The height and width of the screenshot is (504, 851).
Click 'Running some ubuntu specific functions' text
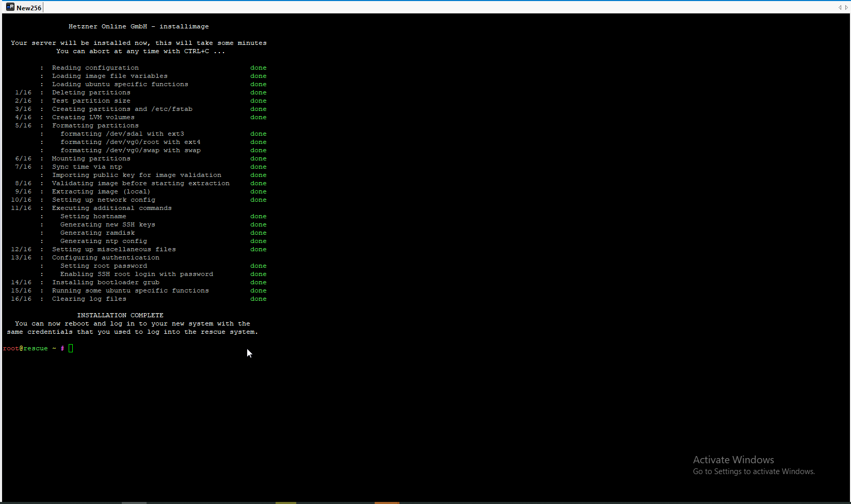click(131, 290)
